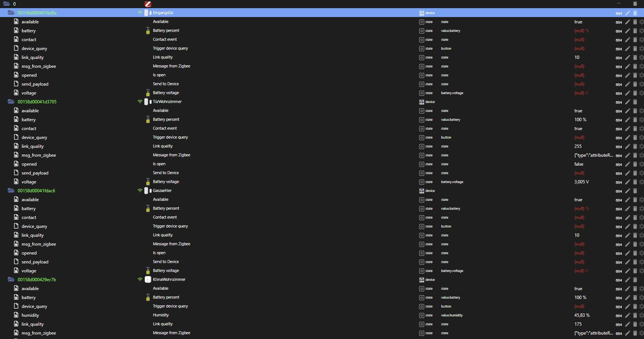This screenshot has width=644, height=339.
Task: Edit the Eingangstür device object
Action: click(x=628, y=13)
